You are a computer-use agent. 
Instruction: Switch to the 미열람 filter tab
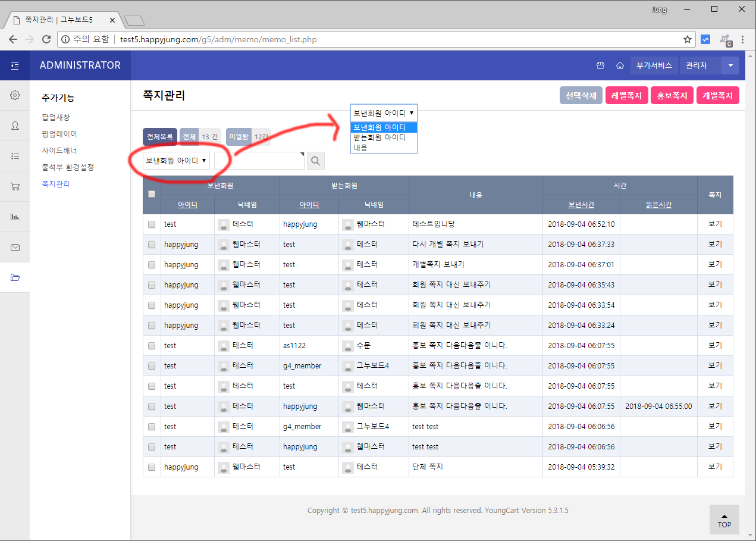[x=239, y=137]
